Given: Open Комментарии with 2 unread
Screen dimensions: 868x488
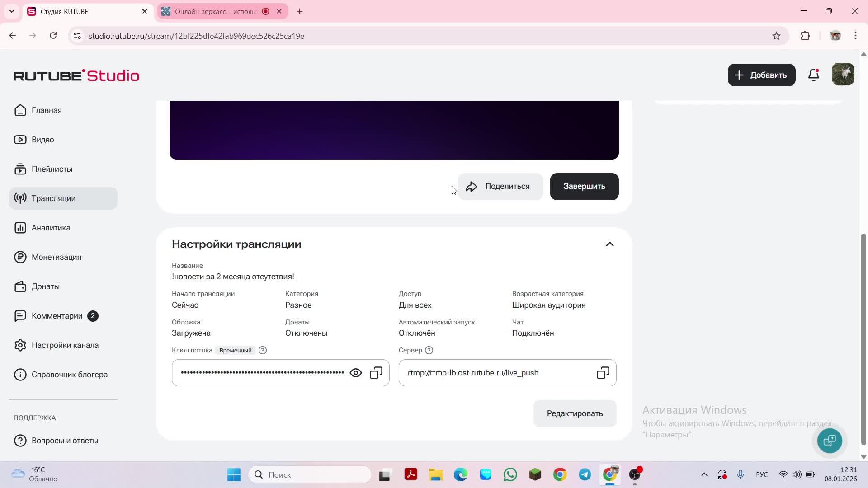Looking at the screenshot, I should point(57,315).
